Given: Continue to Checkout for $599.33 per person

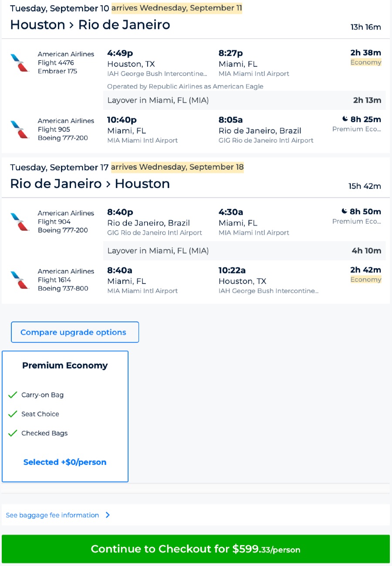Looking at the screenshot, I should [x=196, y=549].
